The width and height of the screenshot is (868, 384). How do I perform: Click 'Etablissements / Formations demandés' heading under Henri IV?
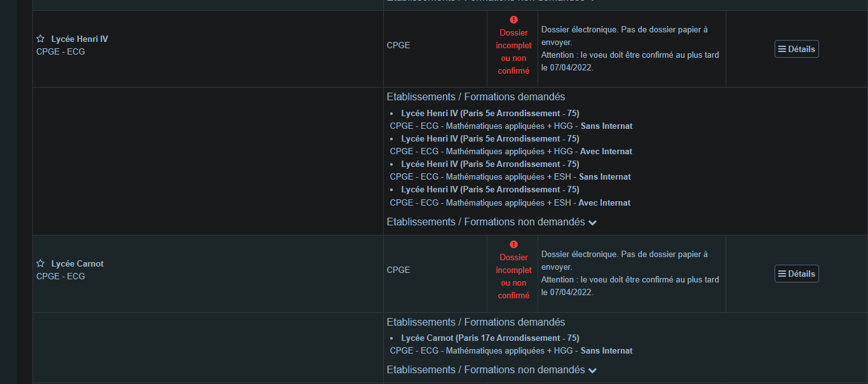(475, 97)
